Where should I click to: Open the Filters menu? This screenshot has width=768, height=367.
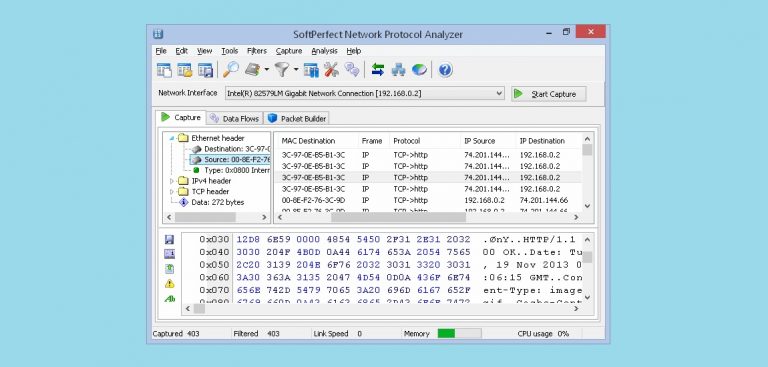(x=257, y=51)
